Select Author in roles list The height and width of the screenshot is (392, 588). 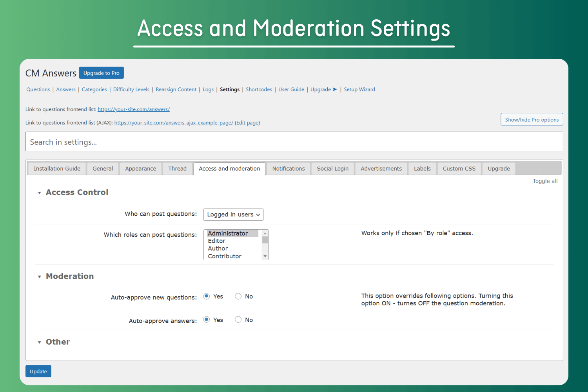click(x=233, y=249)
